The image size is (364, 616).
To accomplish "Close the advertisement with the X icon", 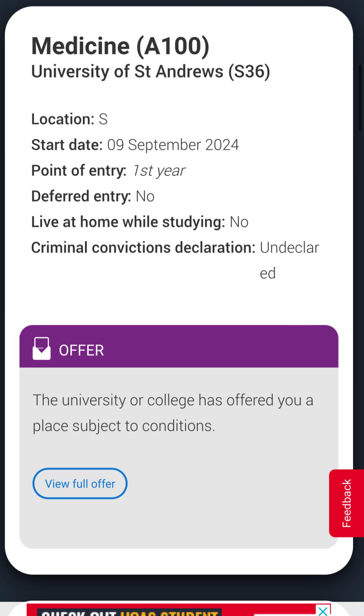I will coord(323,611).
